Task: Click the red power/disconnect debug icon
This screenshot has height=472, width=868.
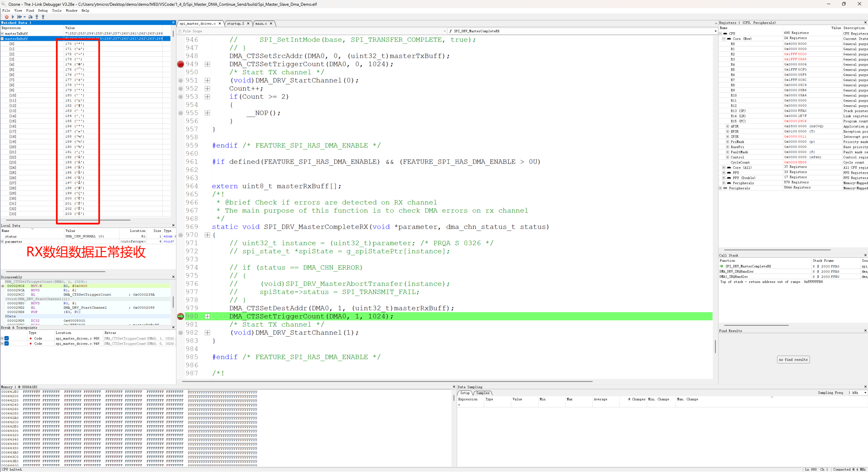Action: tap(6, 17)
